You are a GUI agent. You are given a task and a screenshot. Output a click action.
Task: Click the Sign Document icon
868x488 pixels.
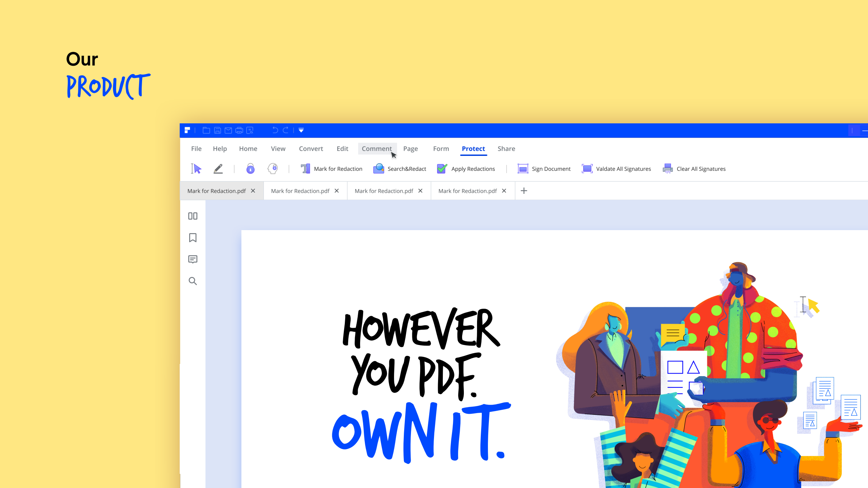coord(523,168)
